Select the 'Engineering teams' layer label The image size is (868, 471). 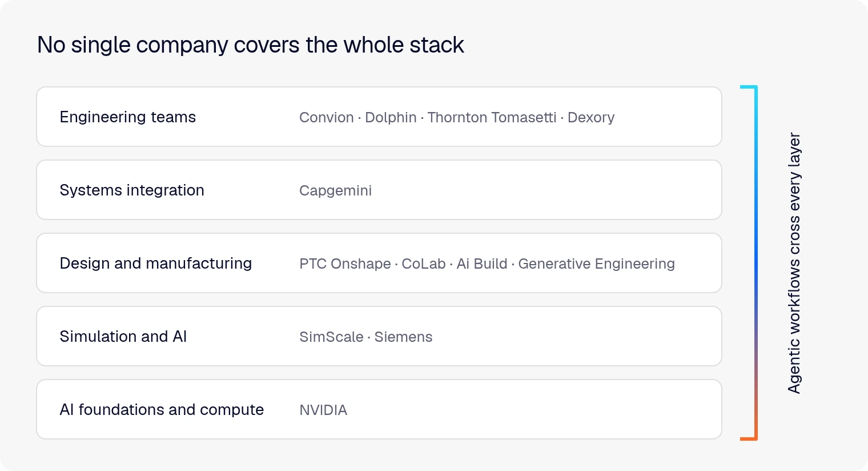click(128, 117)
